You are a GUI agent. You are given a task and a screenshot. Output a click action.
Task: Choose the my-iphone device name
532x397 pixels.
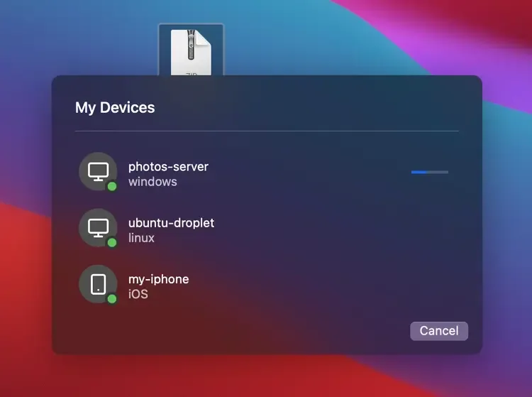158,280
